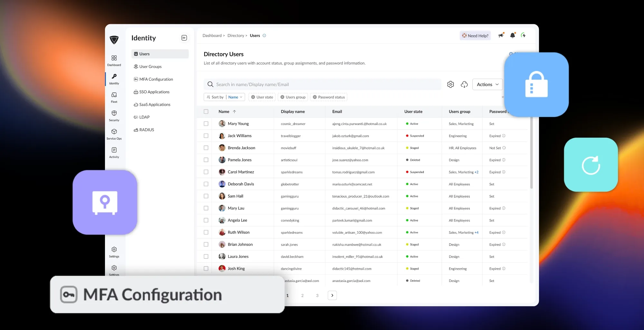Click info icon beside Brenda Jackson Not Set

click(x=504, y=148)
